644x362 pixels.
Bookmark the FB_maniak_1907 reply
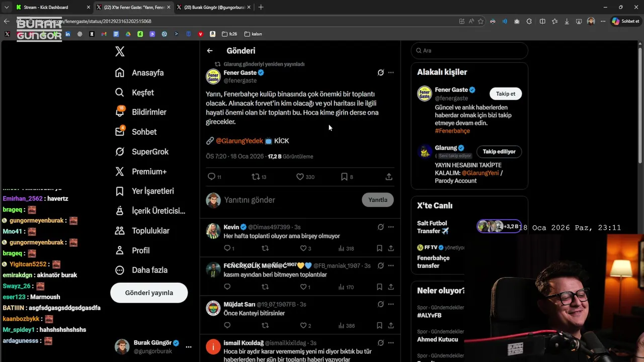(x=379, y=287)
